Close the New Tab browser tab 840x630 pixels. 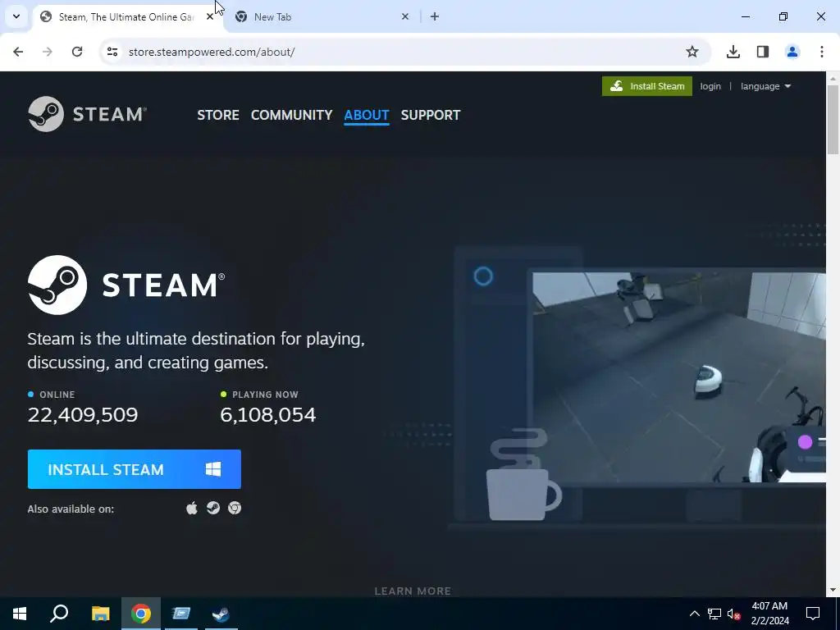(x=405, y=17)
